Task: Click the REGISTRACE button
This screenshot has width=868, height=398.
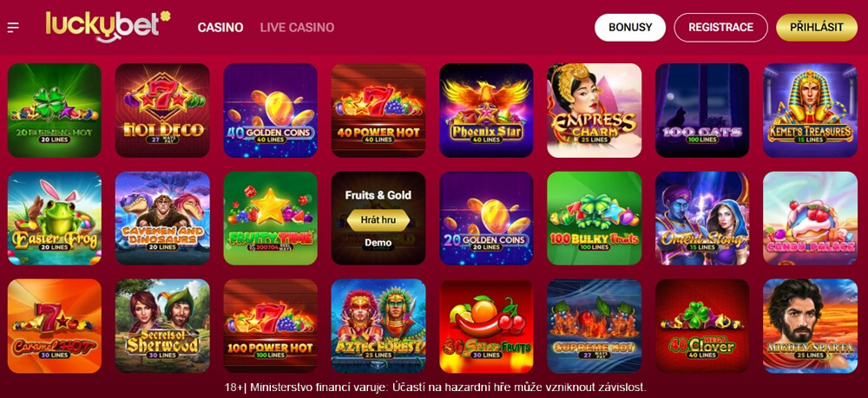Action: click(x=720, y=28)
